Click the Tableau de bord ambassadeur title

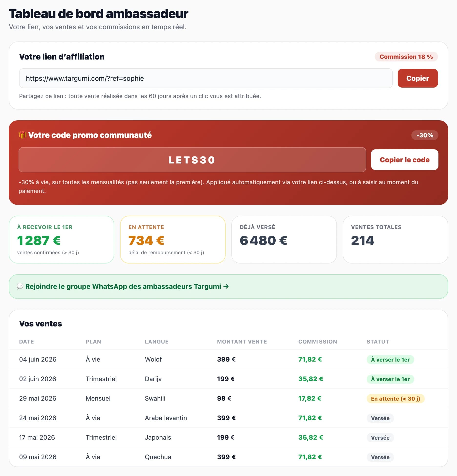click(x=99, y=14)
